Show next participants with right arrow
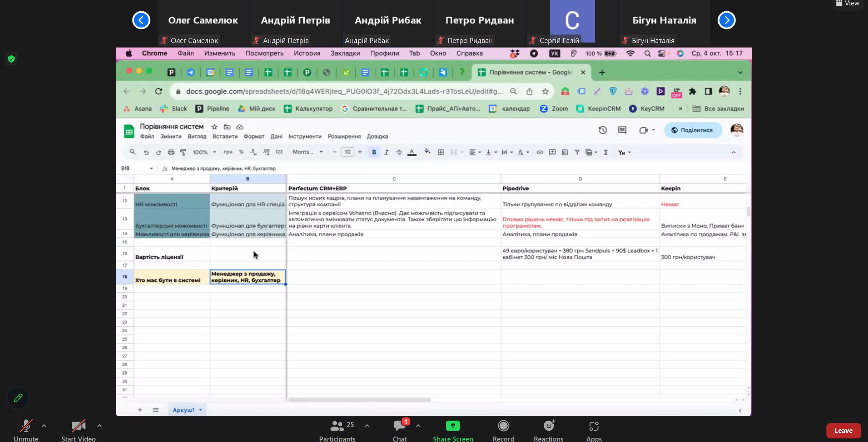Image resolution: width=868 pixels, height=442 pixels. 726,20
